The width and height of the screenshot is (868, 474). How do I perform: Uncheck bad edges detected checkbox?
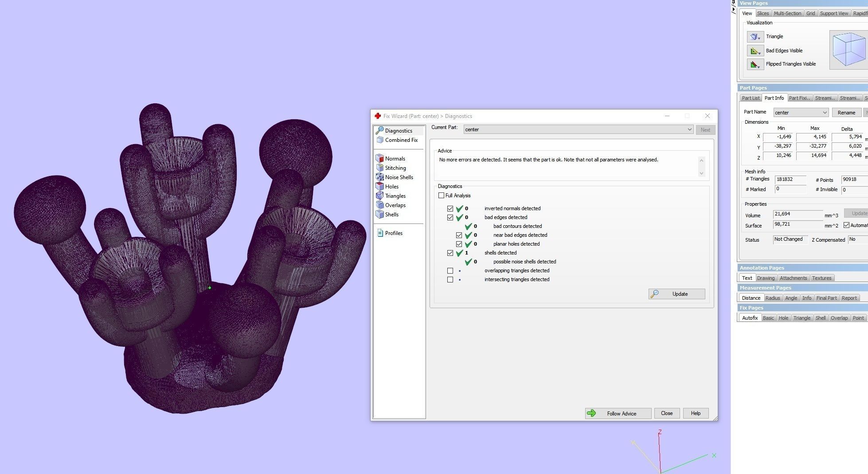click(450, 217)
